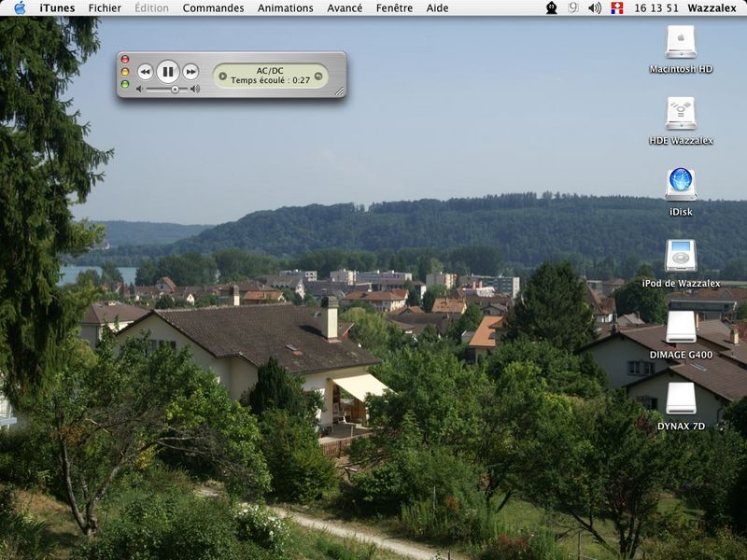The image size is (747, 560).
Task: Click the grey menu bar status icon
Action: click(573, 8)
